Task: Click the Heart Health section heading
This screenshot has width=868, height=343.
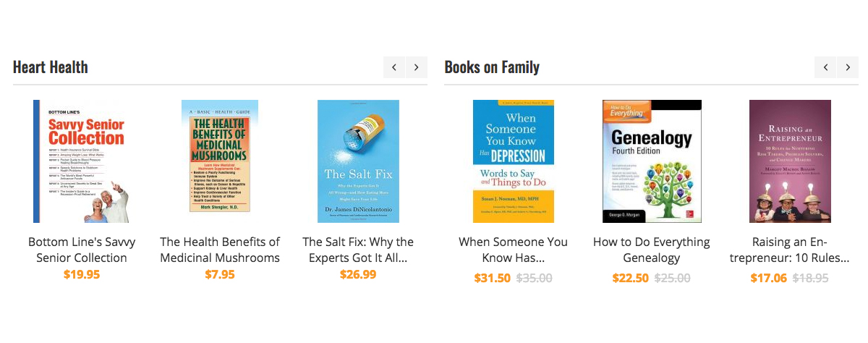Action: click(x=51, y=67)
